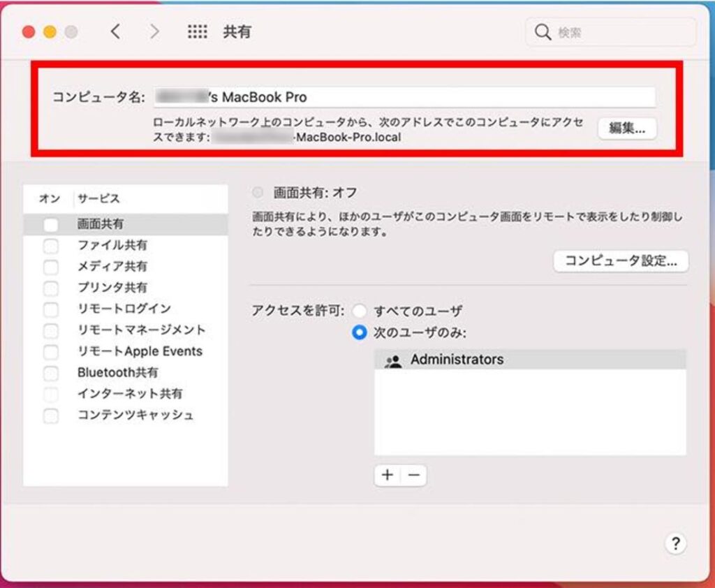Enable プリンタ共有 checkbox

pyautogui.click(x=50, y=288)
